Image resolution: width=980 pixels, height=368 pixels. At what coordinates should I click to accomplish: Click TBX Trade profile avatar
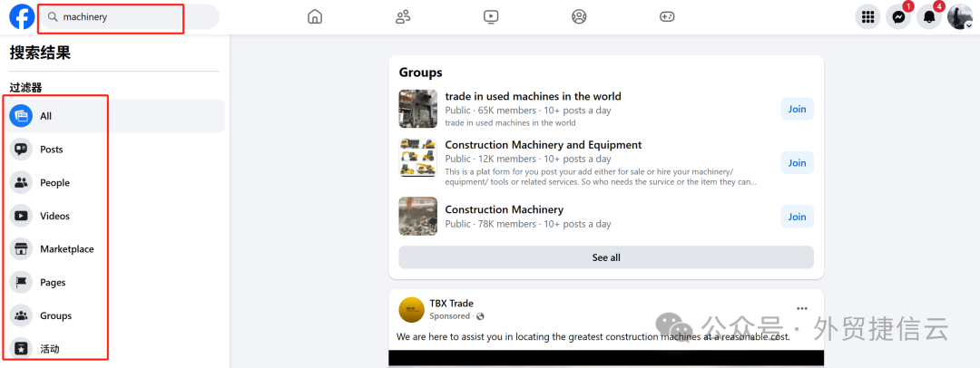click(x=411, y=309)
